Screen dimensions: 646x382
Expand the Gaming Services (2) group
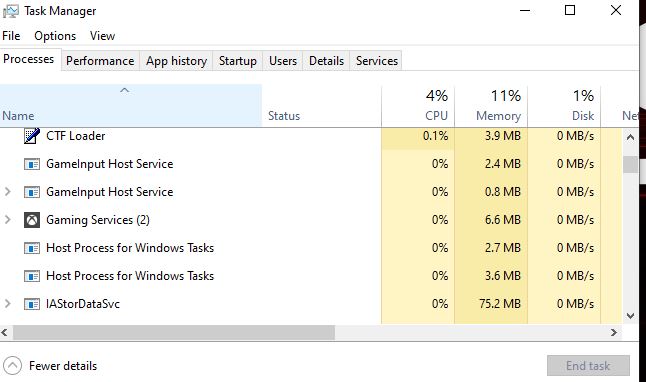click(7, 220)
